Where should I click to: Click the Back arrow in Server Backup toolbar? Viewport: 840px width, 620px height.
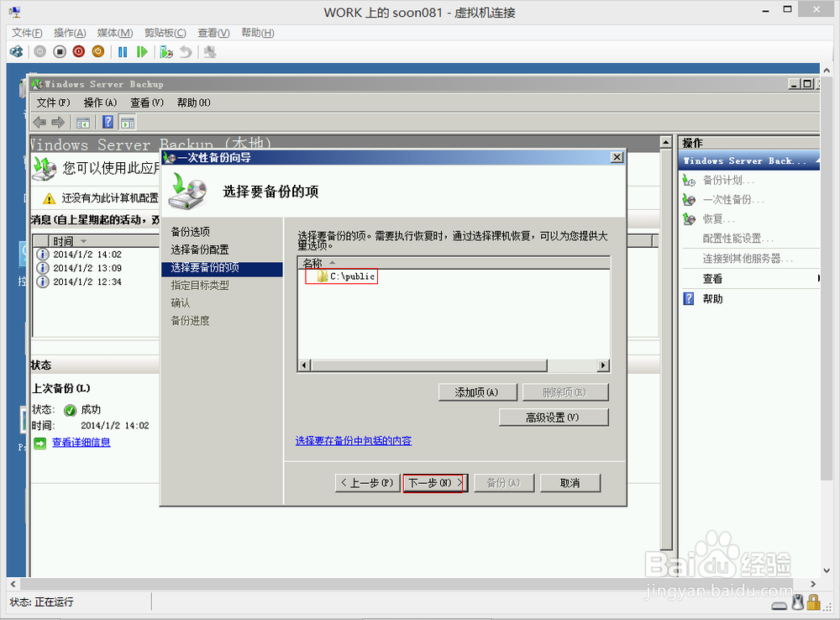39,122
